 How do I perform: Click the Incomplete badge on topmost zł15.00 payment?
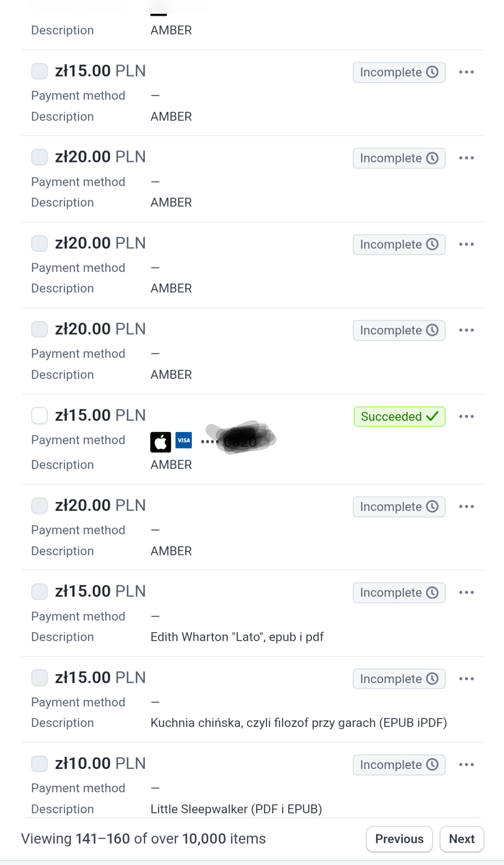[399, 72]
